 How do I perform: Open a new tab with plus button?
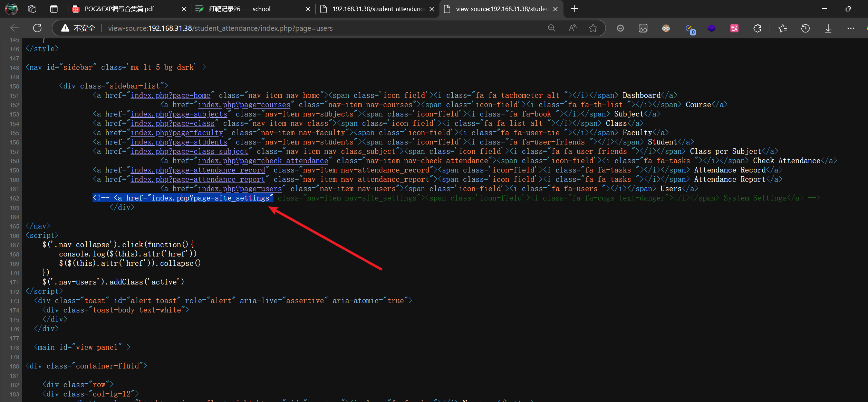pos(575,9)
